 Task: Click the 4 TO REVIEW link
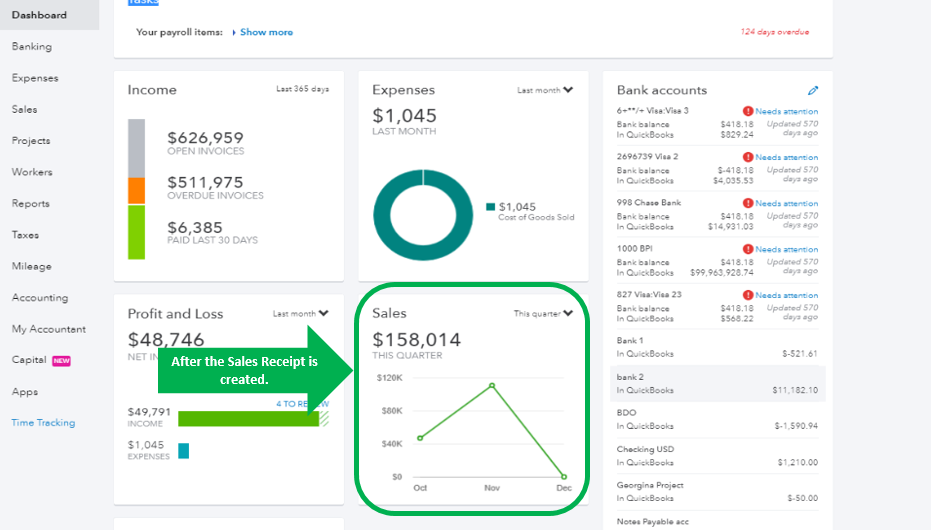[302, 404]
